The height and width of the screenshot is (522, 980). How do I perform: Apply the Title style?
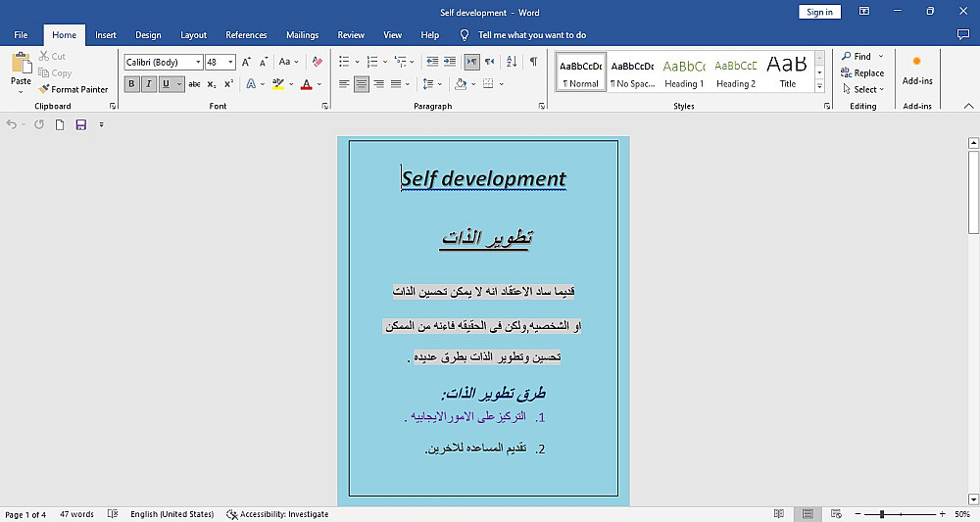pyautogui.click(x=788, y=72)
